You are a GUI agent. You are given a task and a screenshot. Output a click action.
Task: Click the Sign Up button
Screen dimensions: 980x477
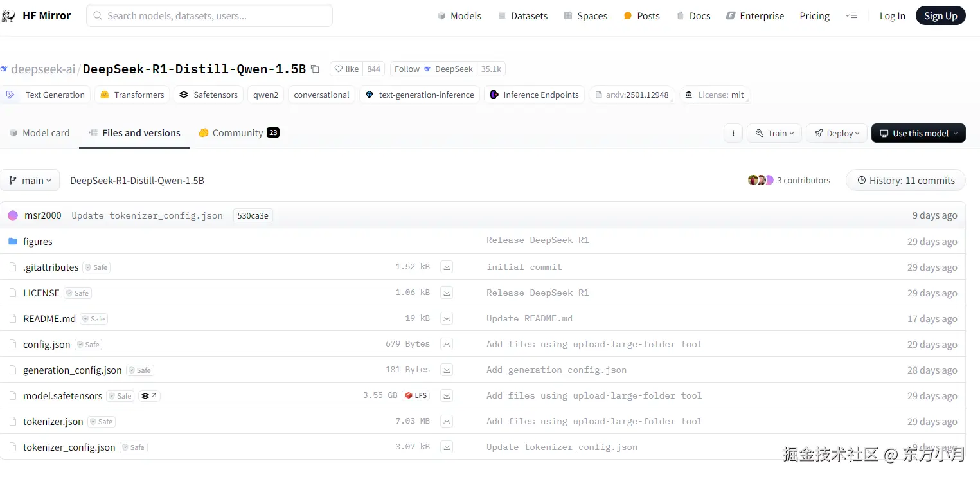941,16
